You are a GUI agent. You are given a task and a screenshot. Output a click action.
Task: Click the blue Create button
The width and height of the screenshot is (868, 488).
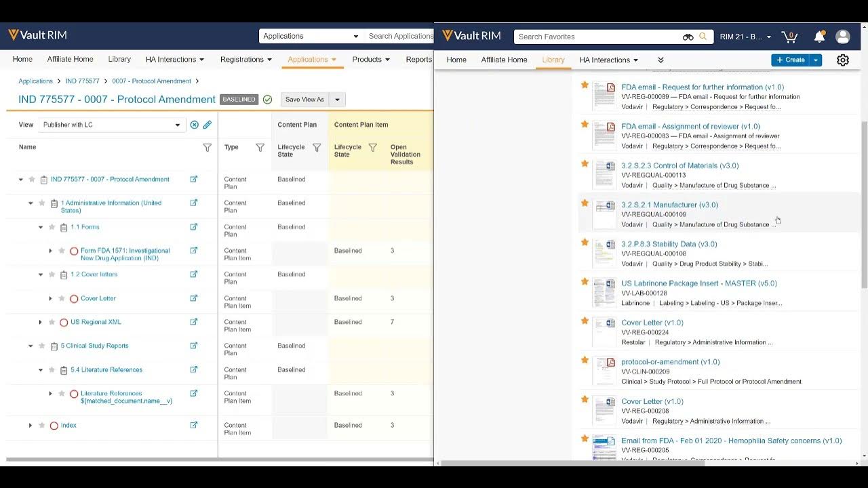791,60
